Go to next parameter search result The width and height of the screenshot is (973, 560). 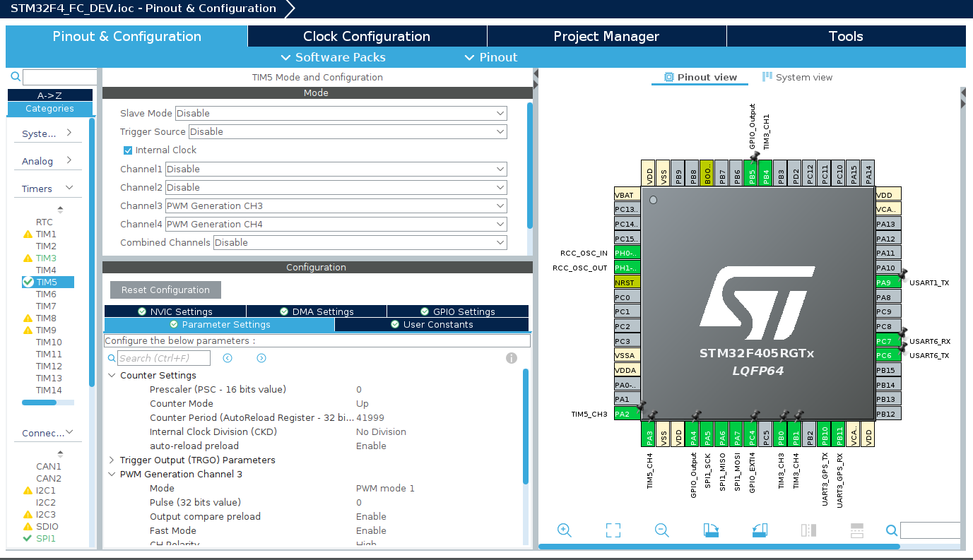[261, 358]
